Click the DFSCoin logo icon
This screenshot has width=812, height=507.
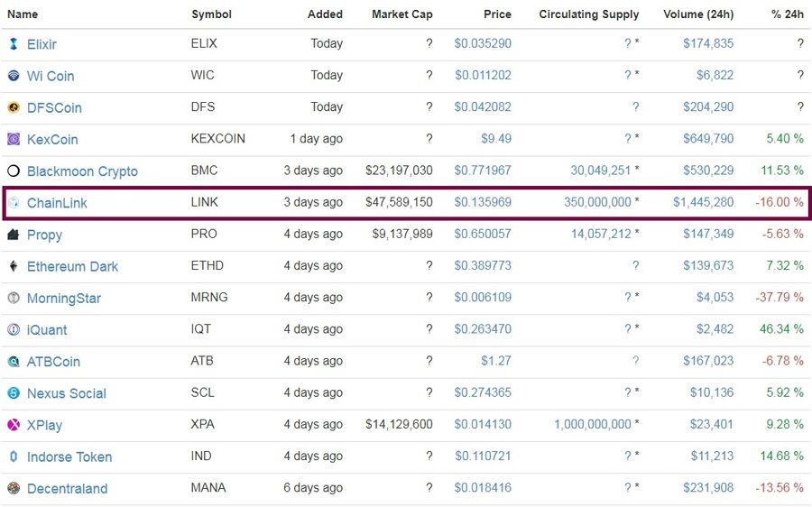pyautogui.click(x=14, y=107)
